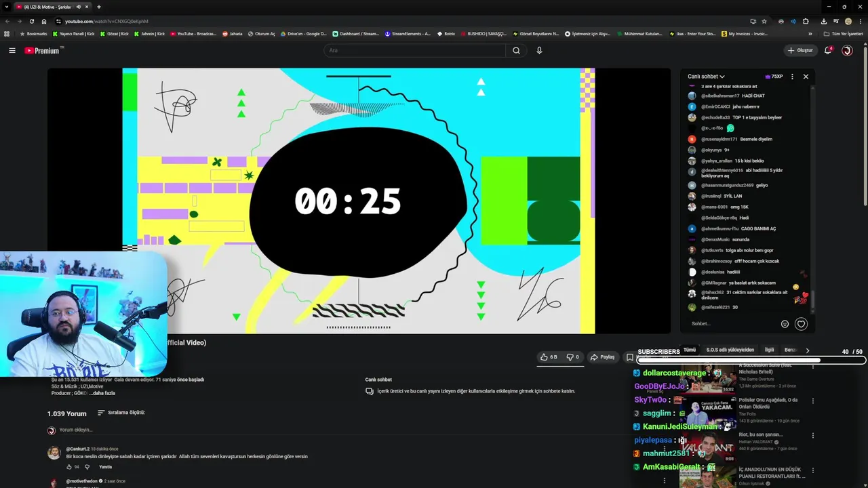Open 'StreamElements' bookmark
Viewport: 868px width, 488px height.
click(408, 33)
